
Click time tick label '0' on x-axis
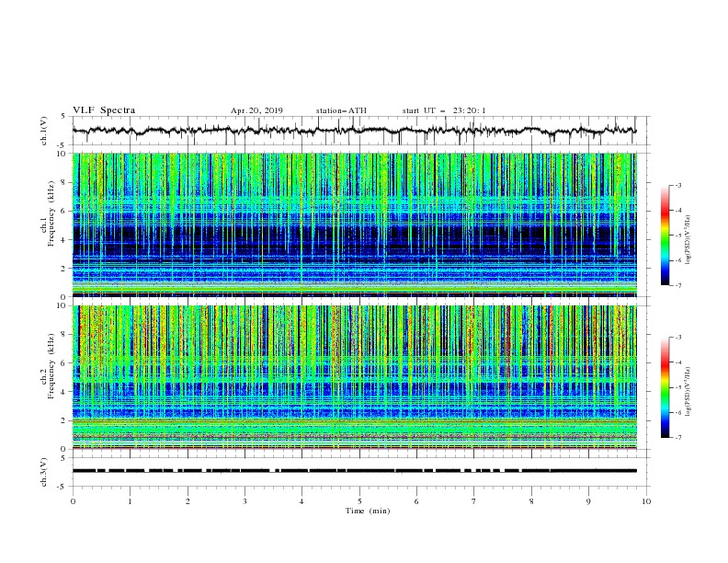[73, 501]
